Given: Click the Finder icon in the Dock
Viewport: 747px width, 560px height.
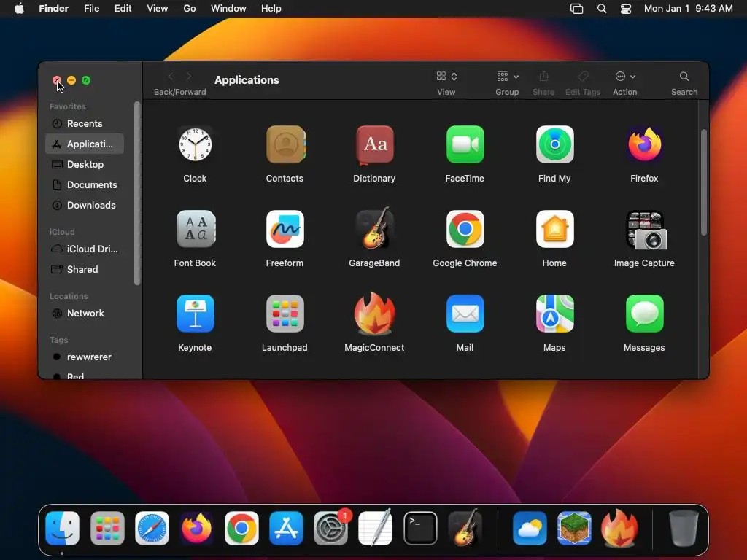Looking at the screenshot, I should [x=63, y=529].
